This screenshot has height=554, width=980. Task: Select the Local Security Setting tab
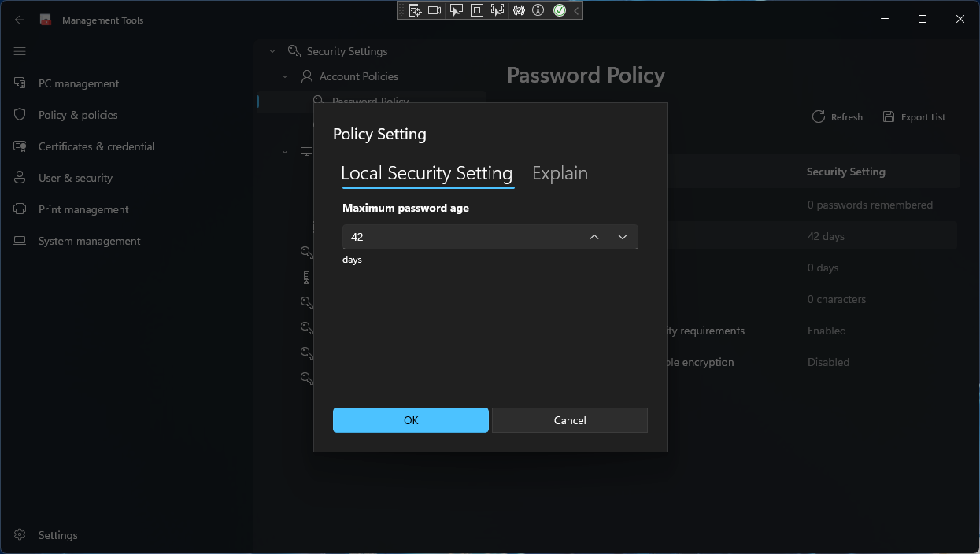pos(427,173)
